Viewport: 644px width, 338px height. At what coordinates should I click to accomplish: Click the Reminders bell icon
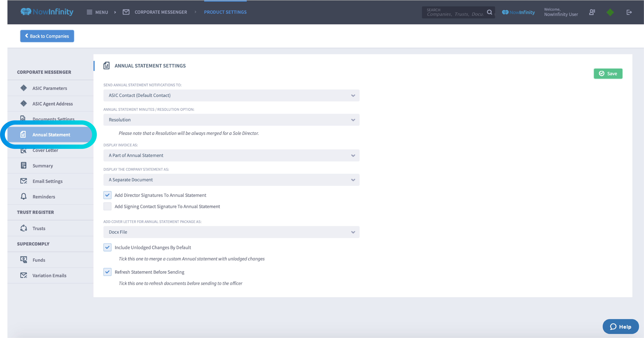point(24,196)
